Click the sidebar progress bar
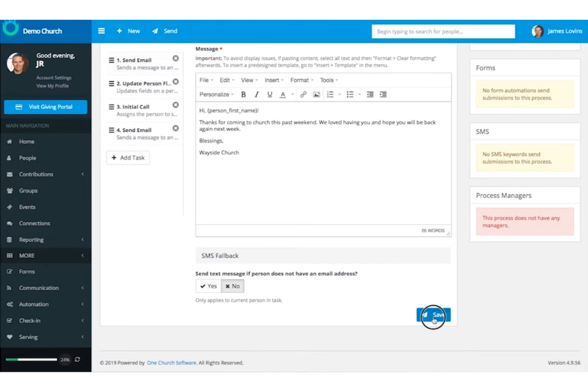The image size is (588, 392). pyautogui.click(x=31, y=359)
